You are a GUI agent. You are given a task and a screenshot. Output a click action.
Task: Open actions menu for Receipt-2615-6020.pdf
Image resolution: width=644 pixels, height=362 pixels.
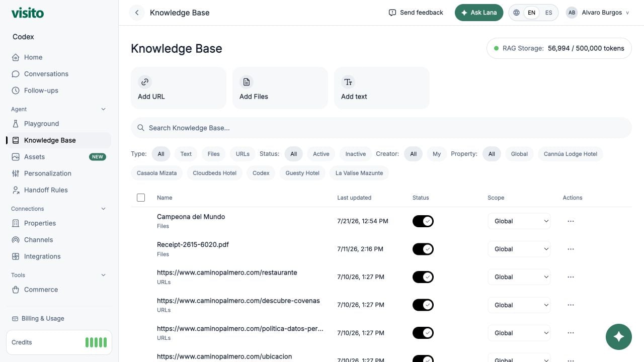571,249
